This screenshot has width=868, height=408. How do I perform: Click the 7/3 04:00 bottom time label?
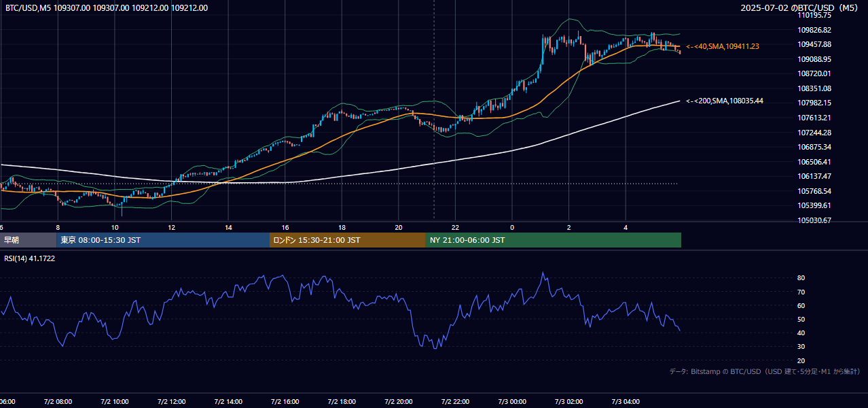(x=626, y=402)
